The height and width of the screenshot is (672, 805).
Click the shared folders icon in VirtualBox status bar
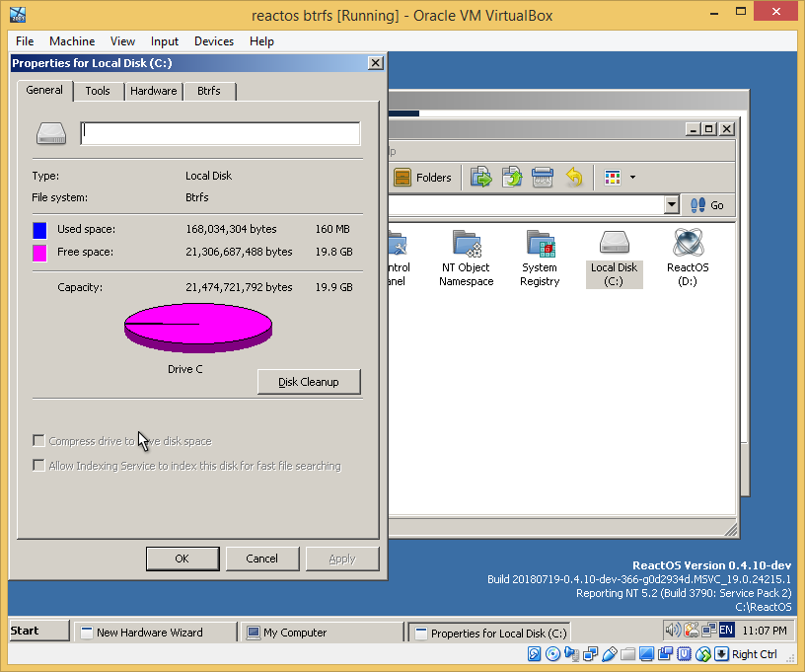pos(627,653)
